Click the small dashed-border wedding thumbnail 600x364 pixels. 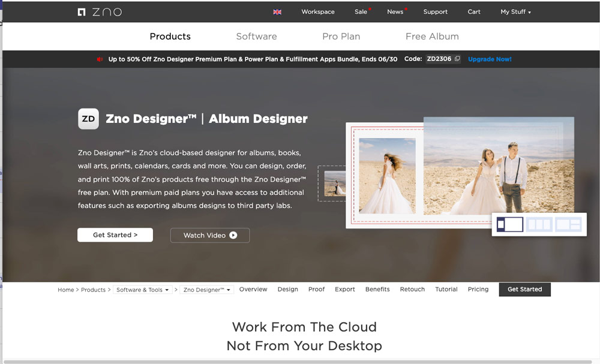pyautogui.click(x=332, y=183)
